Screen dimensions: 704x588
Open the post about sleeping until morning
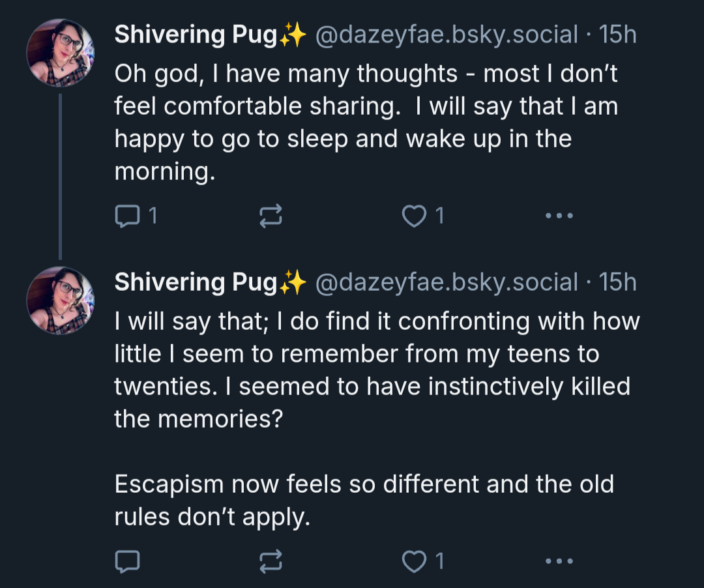point(366,123)
